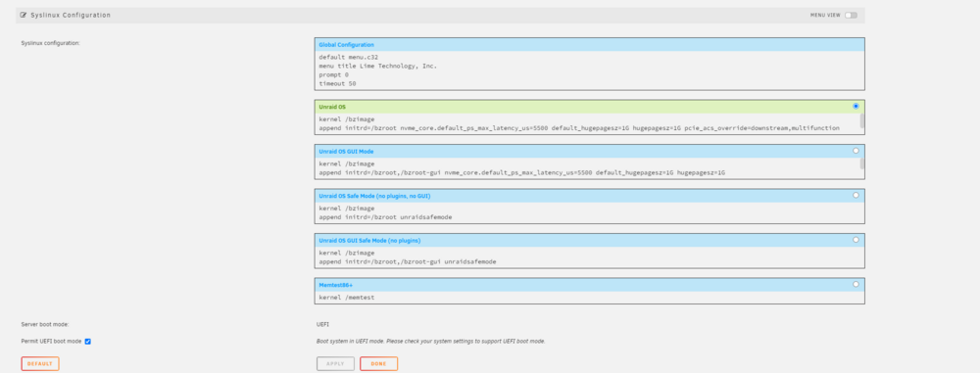Click the 'Server boot mode:' label
980x373 pixels.
(45, 324)
